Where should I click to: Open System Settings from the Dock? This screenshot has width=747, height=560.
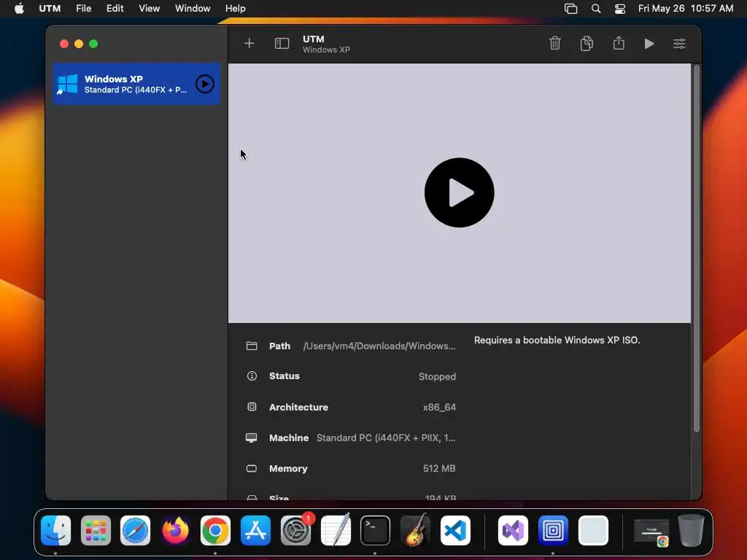[x=295, y=530]
